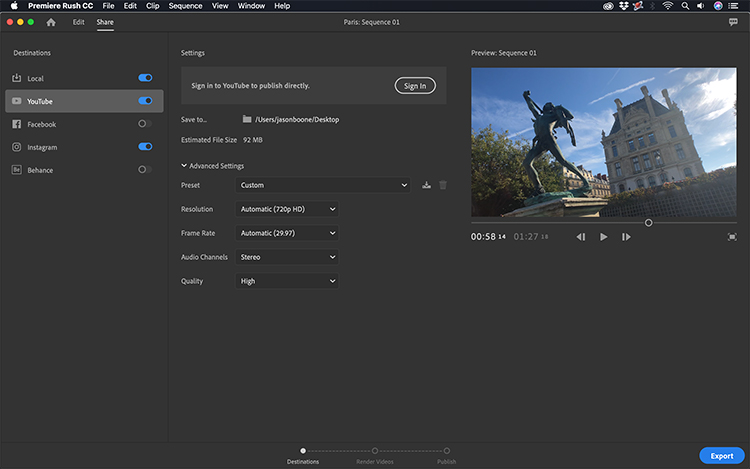Image resolution: width=750 pixels, height=469 pixels.
Task: Open the Frame Rate dropdown
Action: coord(288,233)
